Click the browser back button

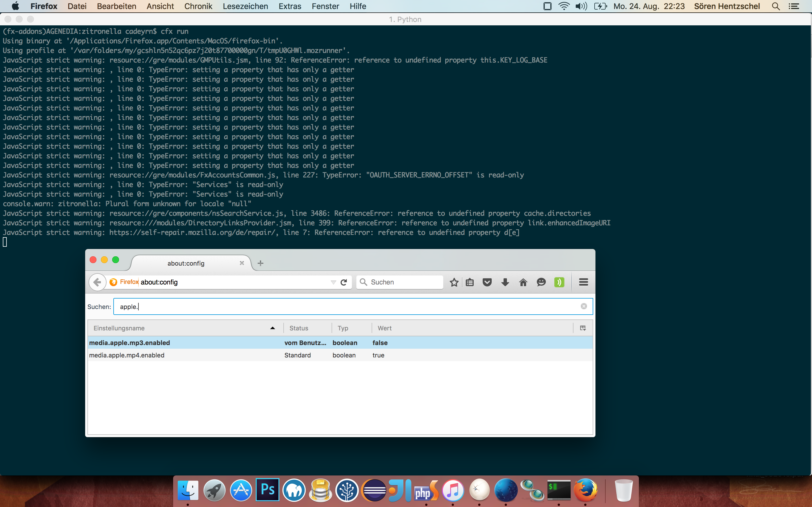click(x=97, y=282)
